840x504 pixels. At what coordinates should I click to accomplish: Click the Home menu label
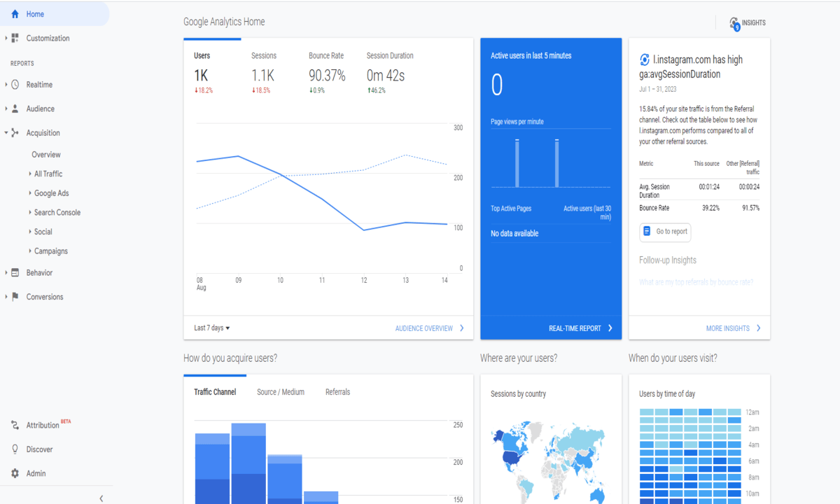[35, 14]
